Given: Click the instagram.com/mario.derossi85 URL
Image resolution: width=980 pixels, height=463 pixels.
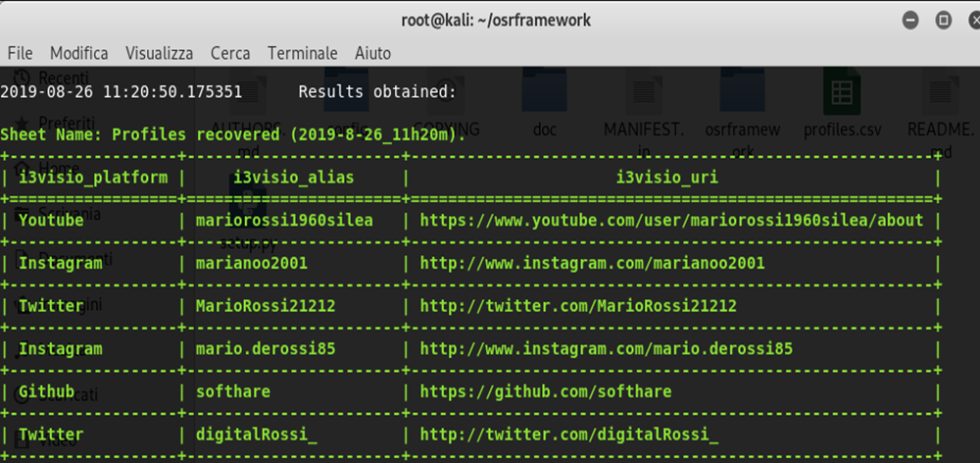Looking at the screenshot, I should tap(606, 349).
